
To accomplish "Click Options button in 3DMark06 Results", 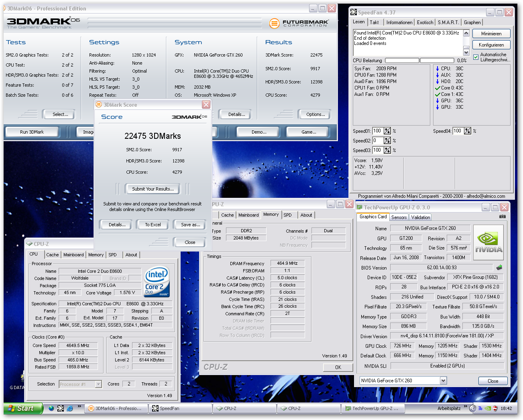I will click(315, 114).
